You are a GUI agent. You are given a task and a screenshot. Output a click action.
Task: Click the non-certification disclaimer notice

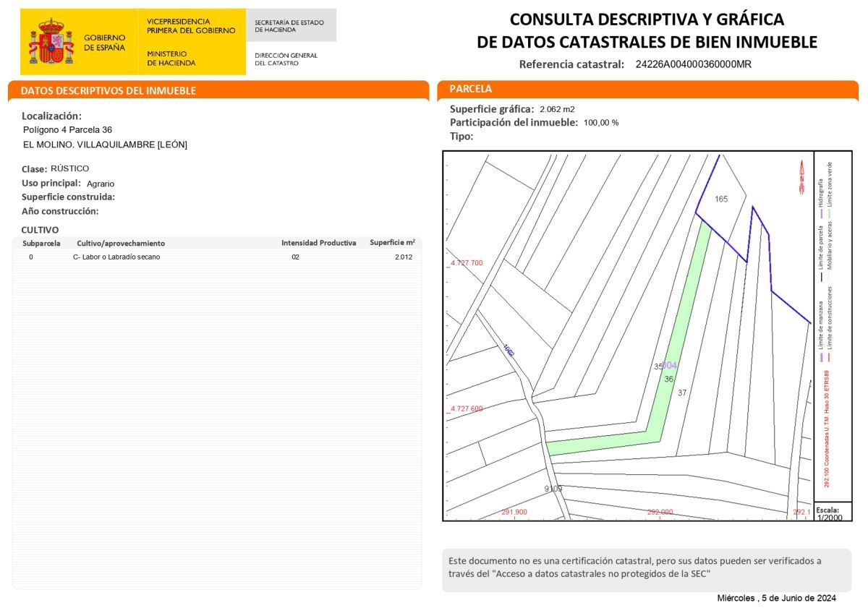click(x=647, y=570)
